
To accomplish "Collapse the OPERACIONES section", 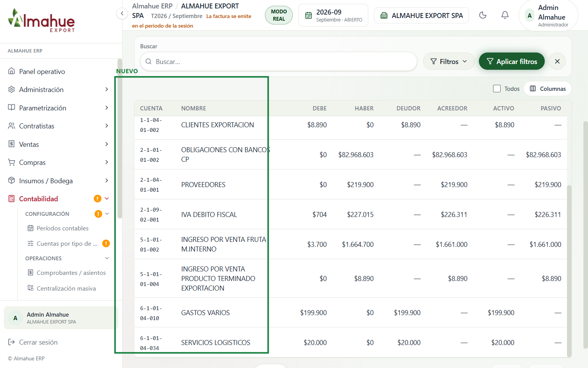I will coord(107,258).
